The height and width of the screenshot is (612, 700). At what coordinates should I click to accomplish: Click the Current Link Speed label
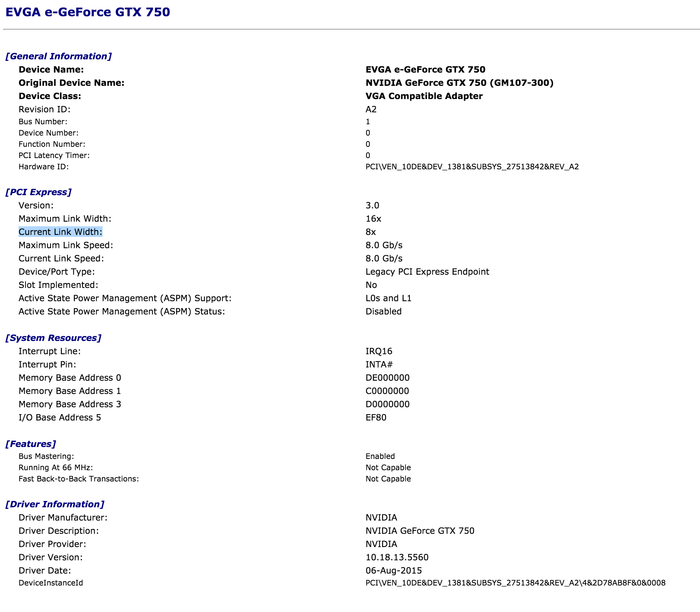pyautogui.click(x=61, y=258)
